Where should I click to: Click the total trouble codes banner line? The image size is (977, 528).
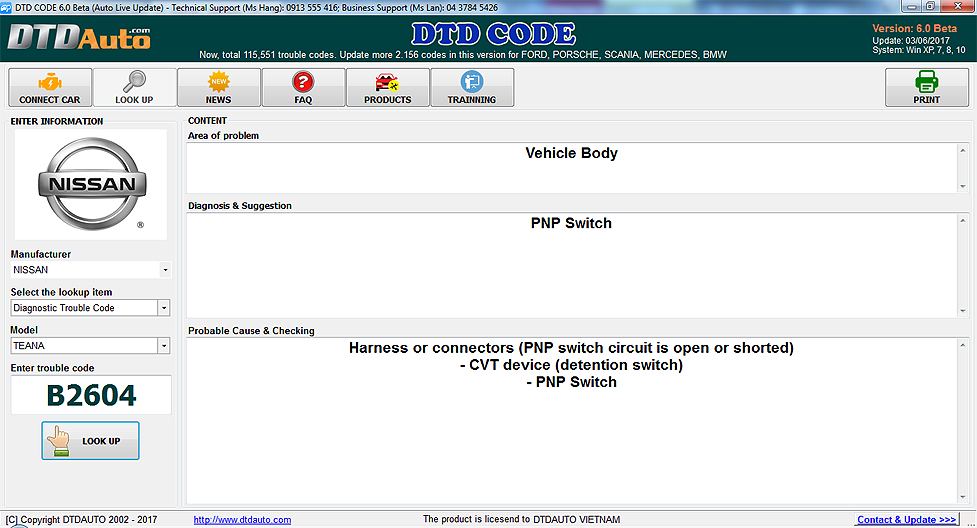[x=463, y=55]
